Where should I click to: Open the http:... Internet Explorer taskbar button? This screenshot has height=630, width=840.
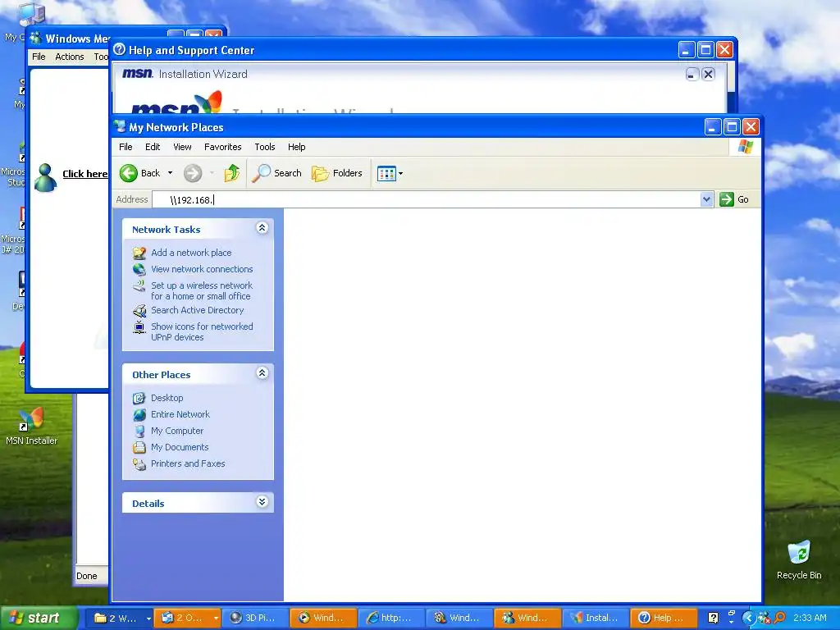point(390,618)
